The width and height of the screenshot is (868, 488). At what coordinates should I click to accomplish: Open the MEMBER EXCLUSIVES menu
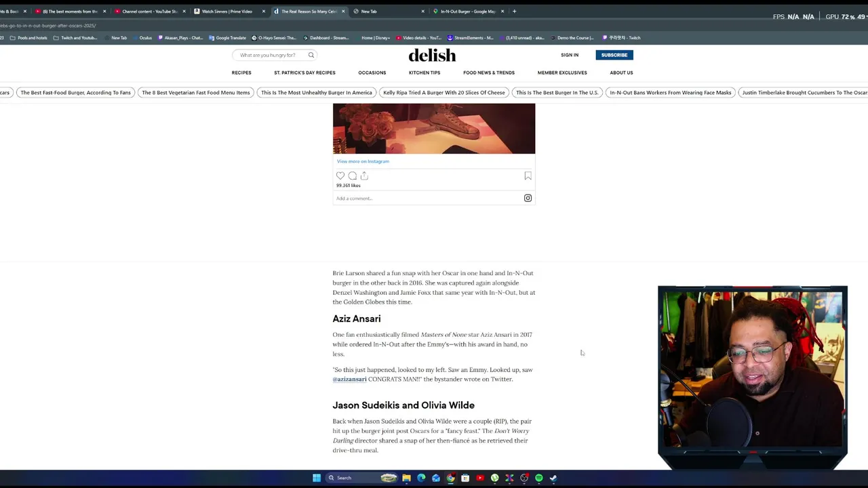562,73
